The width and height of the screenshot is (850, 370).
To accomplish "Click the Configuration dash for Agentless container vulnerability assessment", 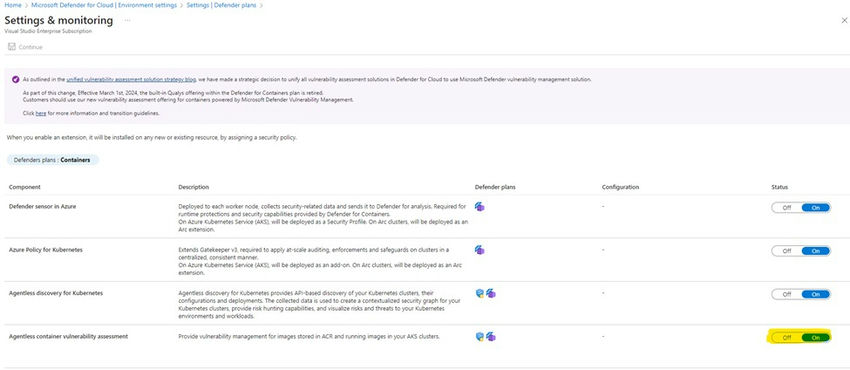I will (x=603, y=336).
